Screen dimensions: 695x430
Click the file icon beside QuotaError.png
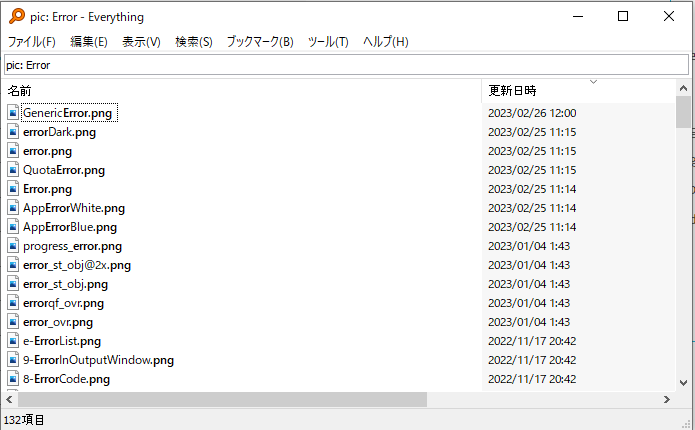point(13,170)
